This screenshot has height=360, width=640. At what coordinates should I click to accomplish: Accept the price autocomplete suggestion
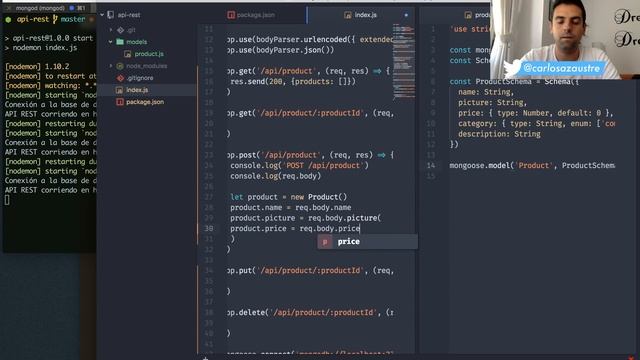pos(367,242)
